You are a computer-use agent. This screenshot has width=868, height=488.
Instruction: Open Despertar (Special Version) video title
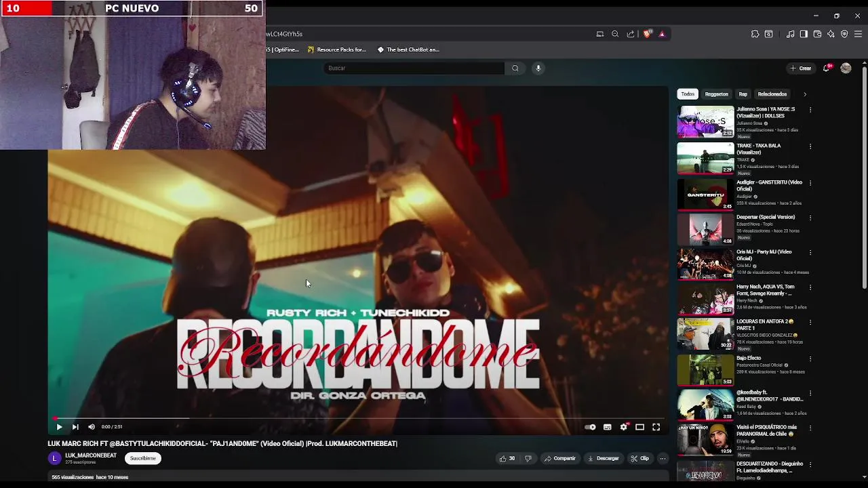[766, 218]
